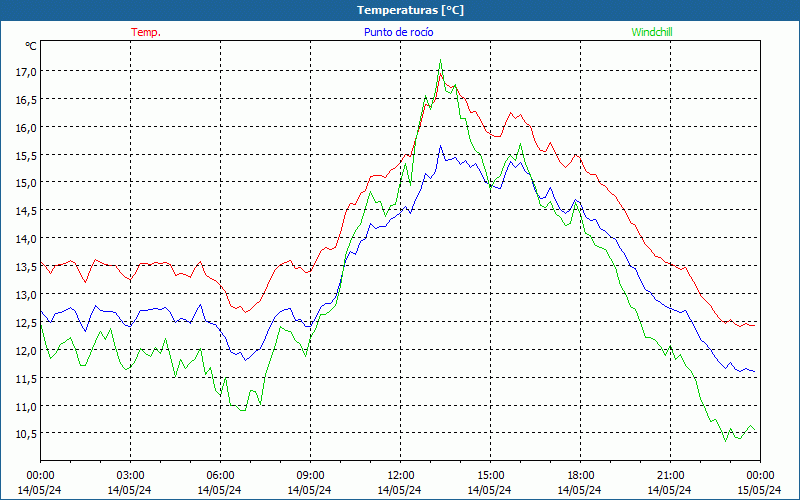Click the 03:00 time axis label
The width and height of the screenshot is (800, 500).
(130, 475)
